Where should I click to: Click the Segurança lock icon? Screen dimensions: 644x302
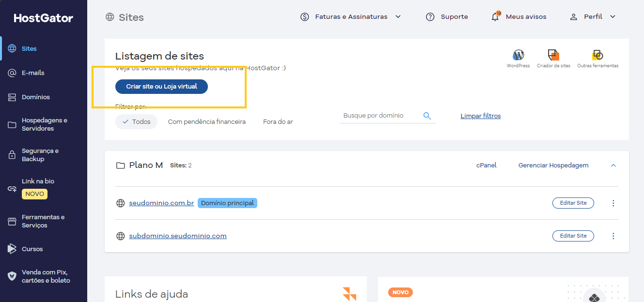12,155
